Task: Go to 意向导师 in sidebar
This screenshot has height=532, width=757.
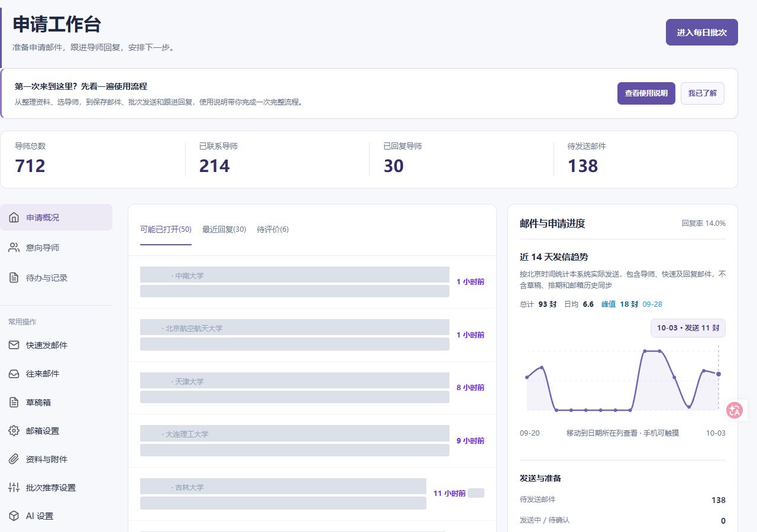Action: tap(56, 248)
